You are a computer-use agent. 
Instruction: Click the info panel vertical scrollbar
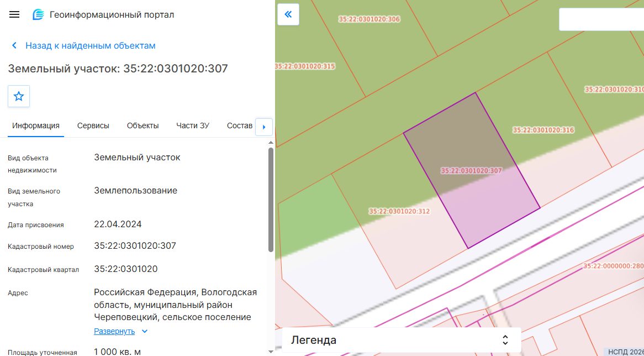271,200
